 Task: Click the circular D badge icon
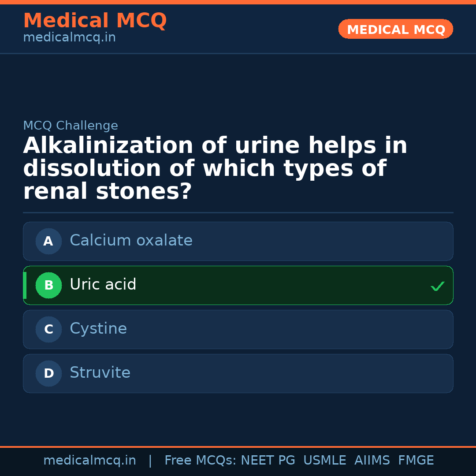click(x=48, y=373)
